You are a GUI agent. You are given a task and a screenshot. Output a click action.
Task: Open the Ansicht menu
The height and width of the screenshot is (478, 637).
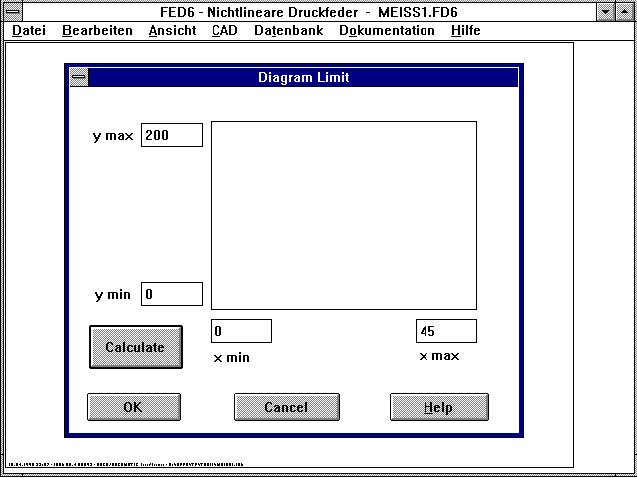pyautogui.click(x=172, y=30)
